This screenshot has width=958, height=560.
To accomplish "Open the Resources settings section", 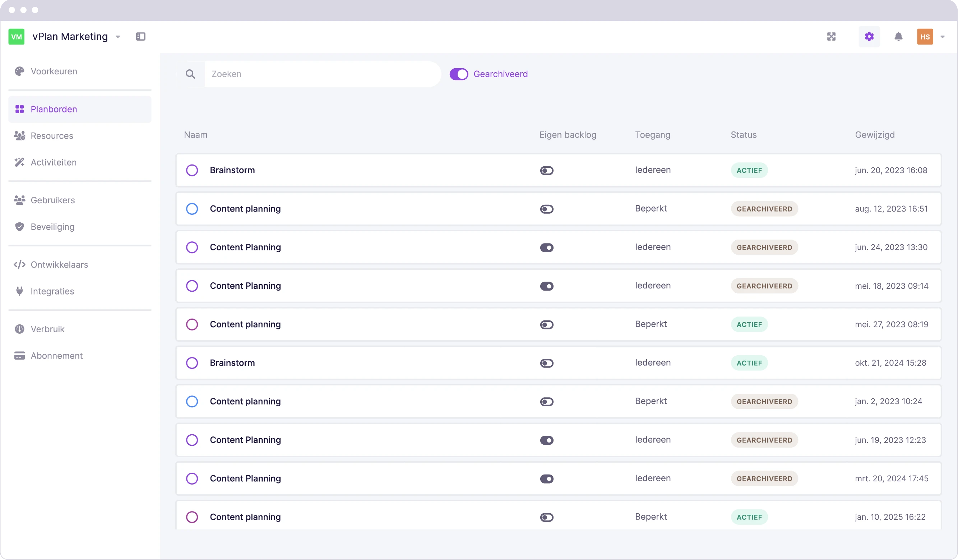I will point(52,136).
